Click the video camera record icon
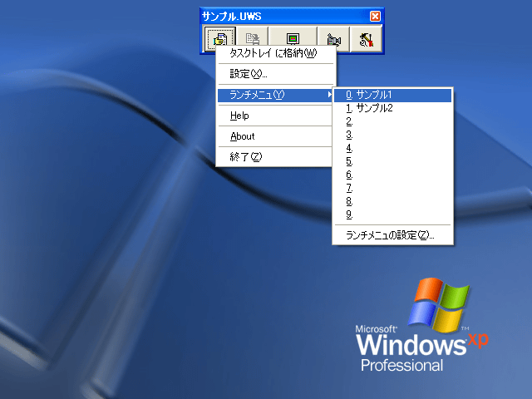Image resolution: width=532 pixels, height=399 pixels. (332, 38)
